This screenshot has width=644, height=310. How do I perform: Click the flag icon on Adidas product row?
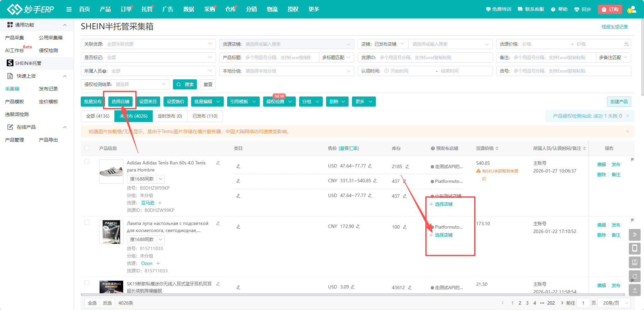[x=632, y=160]
